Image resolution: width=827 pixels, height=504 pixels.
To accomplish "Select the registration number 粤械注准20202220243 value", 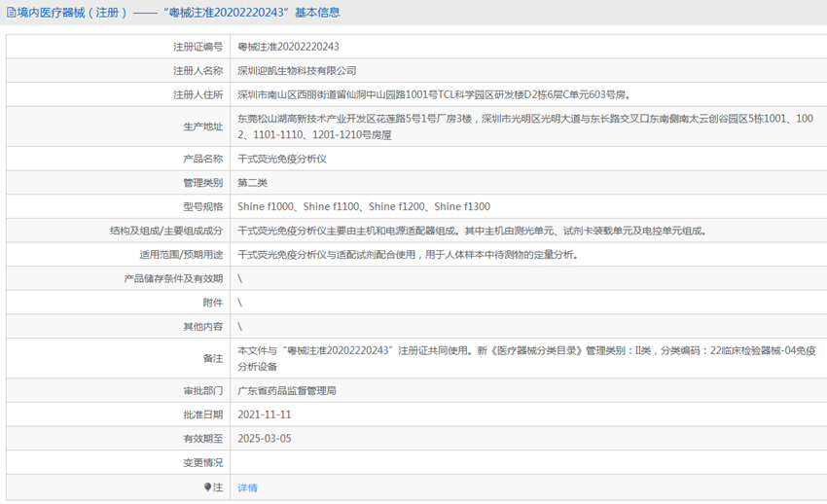I will [x=289, y=47].
